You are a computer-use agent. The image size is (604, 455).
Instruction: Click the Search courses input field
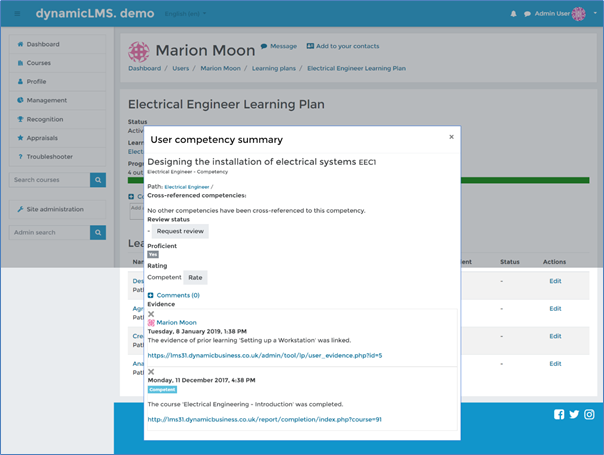coord(49,180)
